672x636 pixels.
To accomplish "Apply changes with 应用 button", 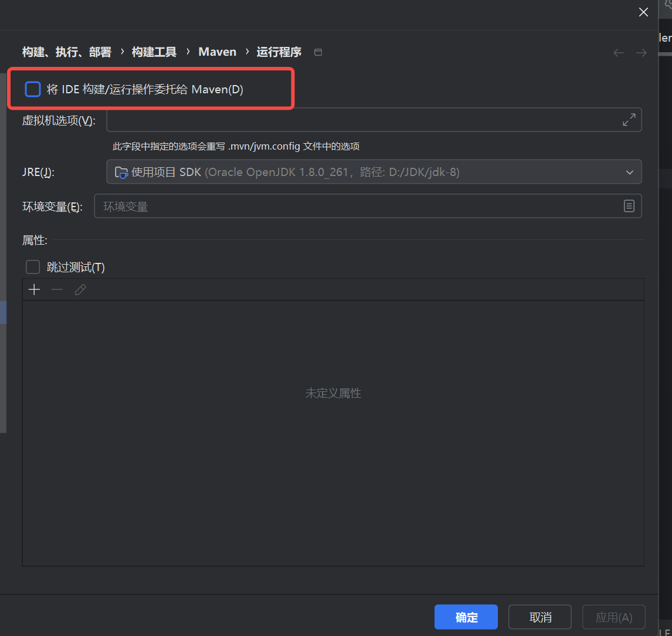I will pos(613,617).
